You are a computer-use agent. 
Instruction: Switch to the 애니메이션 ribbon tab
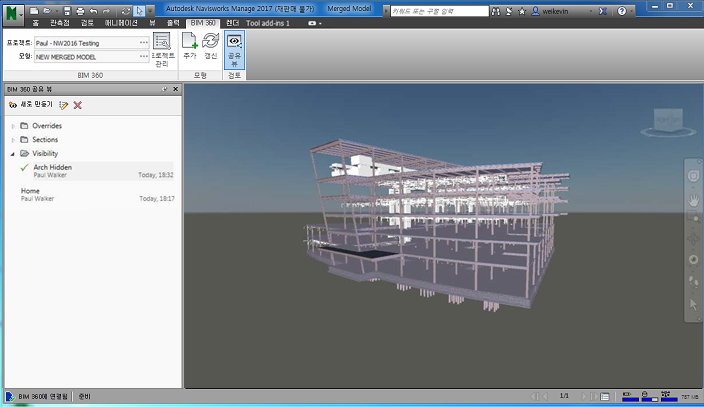121,23
